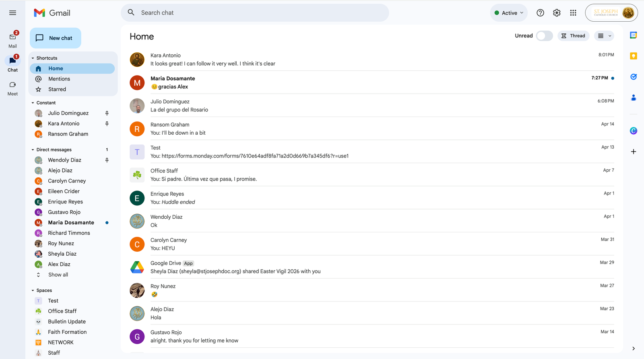The image size is (644, 359).
Task: Open the NETWORK space
Action: 72,343
